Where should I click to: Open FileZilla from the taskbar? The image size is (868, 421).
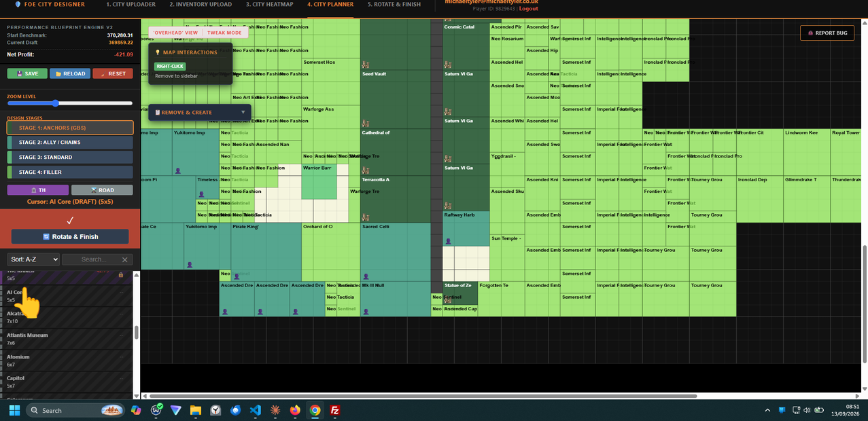[334, 410]
